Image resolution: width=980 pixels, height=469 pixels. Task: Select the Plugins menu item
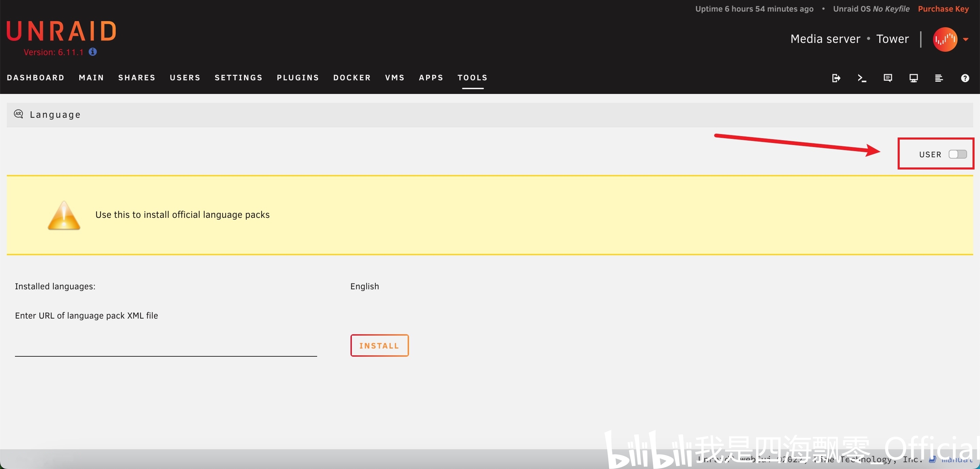[297, 78]
